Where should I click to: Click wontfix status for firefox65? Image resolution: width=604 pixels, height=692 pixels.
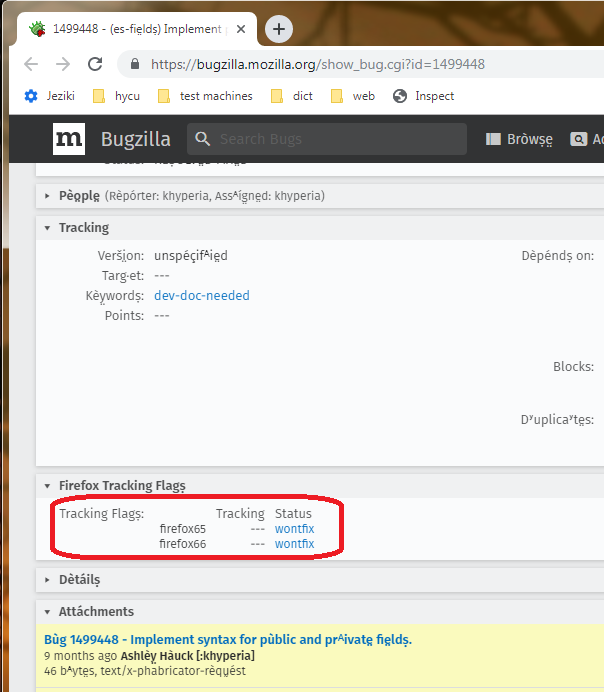(x=294, y=529)
